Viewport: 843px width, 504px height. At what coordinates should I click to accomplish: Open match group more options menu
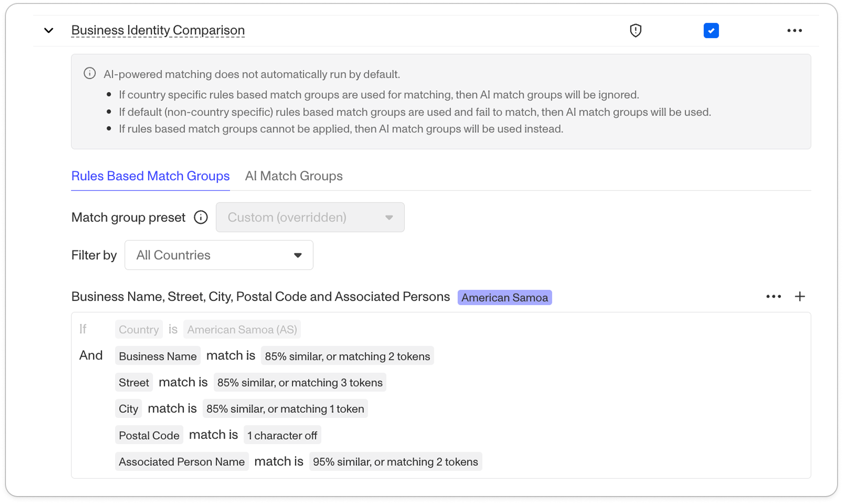click(x=774, y=297)
